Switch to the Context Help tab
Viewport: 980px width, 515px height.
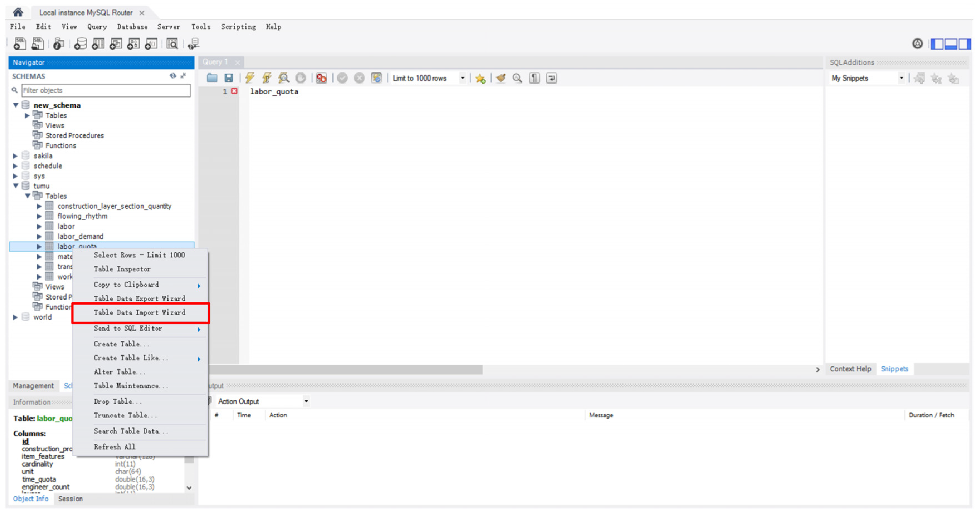click(850, 369)
